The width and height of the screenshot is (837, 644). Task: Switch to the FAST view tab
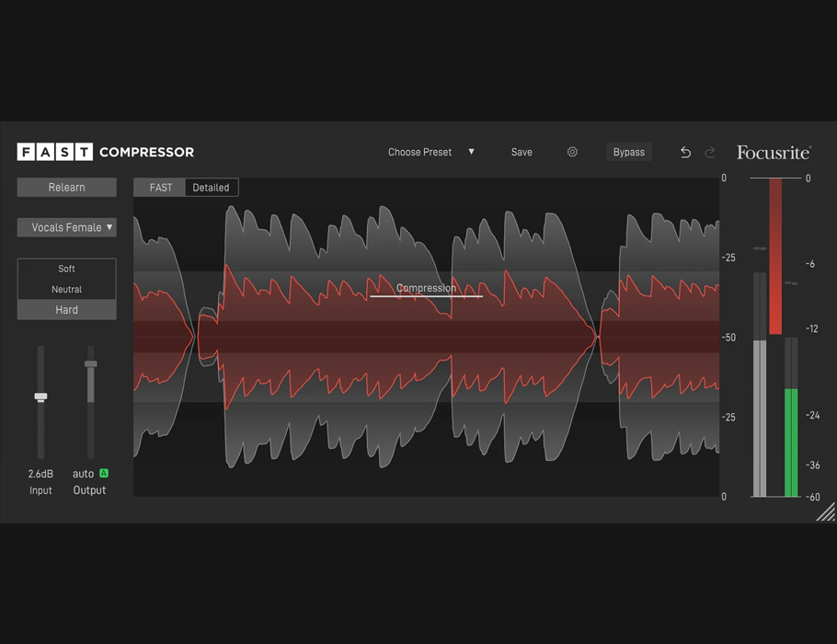click(x=161, y=188)
